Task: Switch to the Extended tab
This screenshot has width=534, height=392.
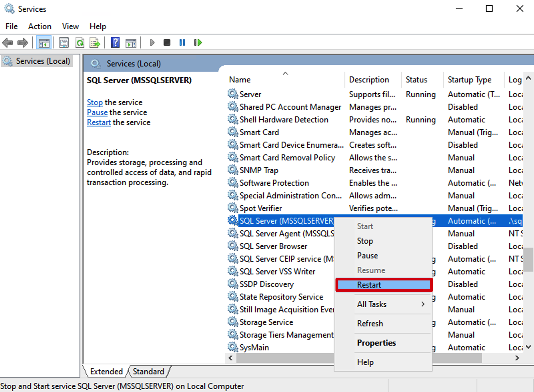Action: pos(106,371)
